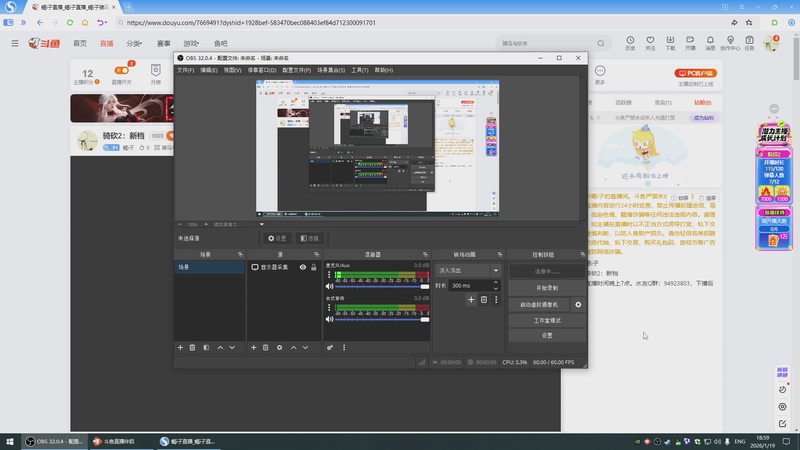Open the 文件(F) menu in OBS
The image size is (800, 450).
pyautogui.click(x=185, y=70)
